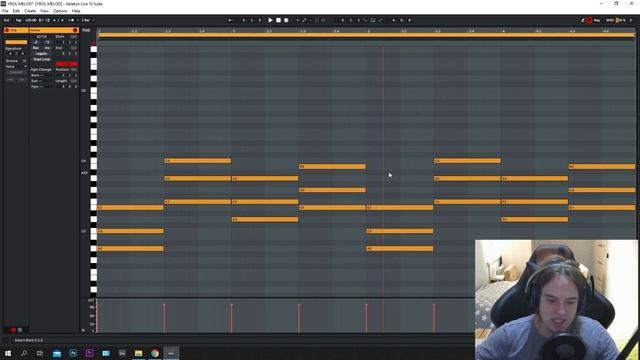Toggle the Fold button above piano roll
Screen dimensions: 640x360
coord(86,30)
